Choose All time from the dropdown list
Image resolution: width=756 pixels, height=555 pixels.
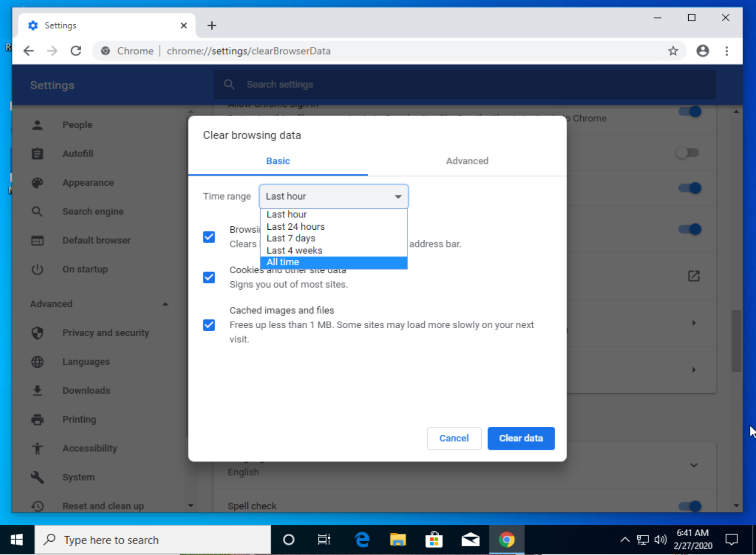[334, 262]
